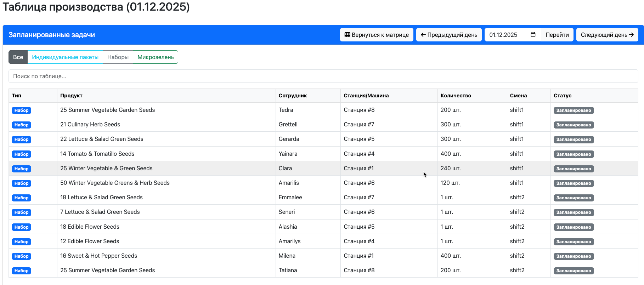Click Набор badge for 18 Edible Flower Seeds

click(x=21, y=227)
